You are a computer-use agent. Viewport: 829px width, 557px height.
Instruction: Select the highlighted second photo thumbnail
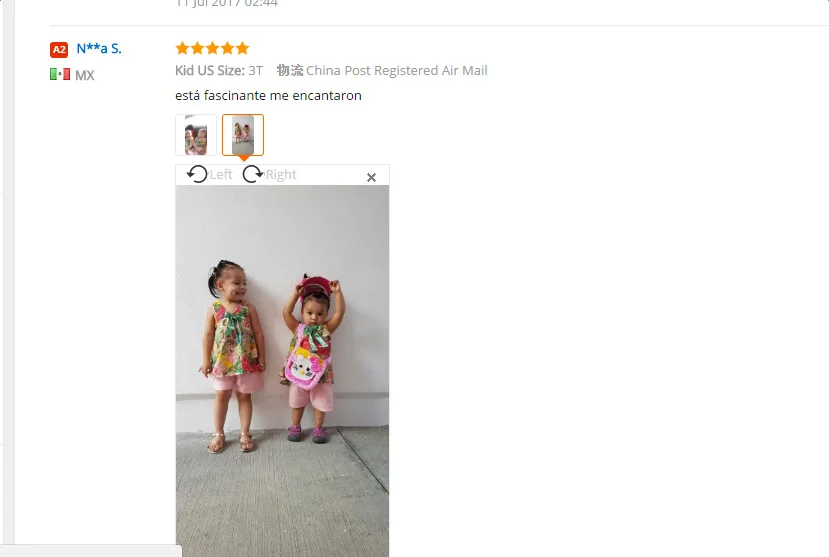[x=243, y=135]
